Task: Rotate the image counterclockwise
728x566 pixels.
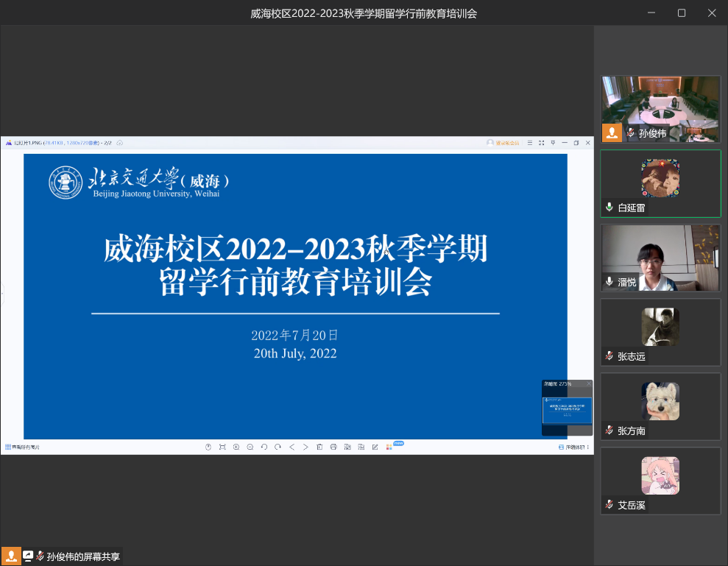Action: pyautogui.click(x=264, y=447)
